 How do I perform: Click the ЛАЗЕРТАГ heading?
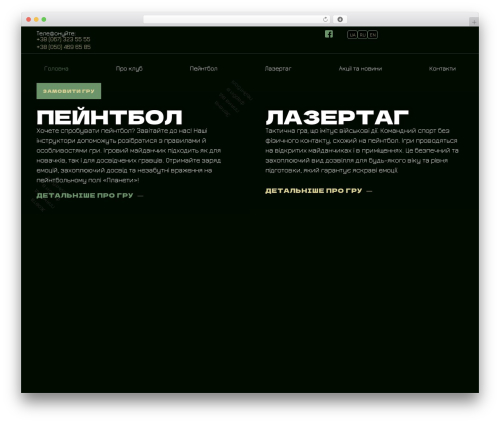click(x=337, y=117)
